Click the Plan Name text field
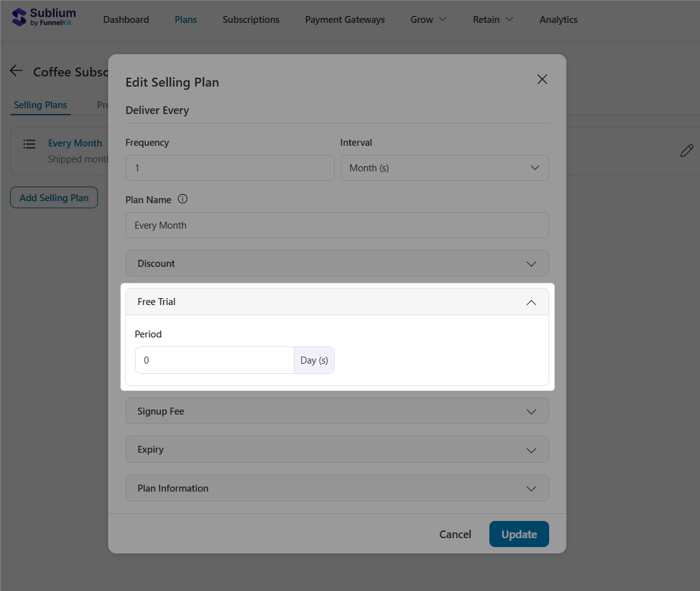 point(337,225)
